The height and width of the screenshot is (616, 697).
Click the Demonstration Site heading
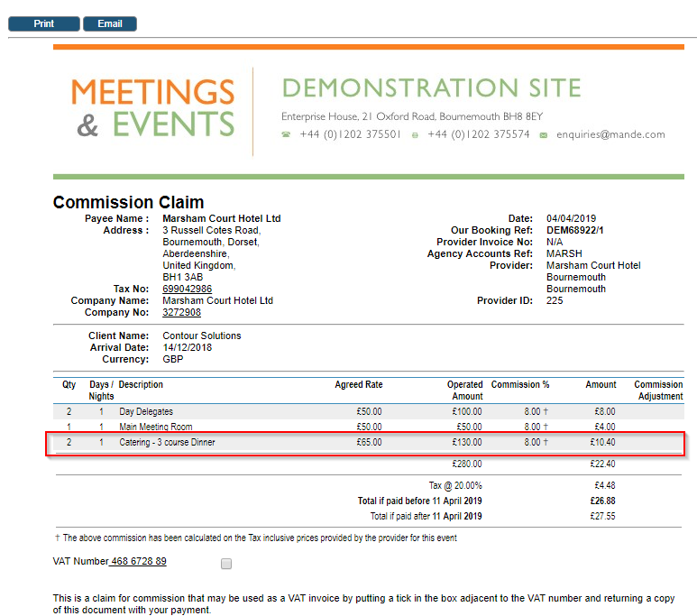point(432,87)
